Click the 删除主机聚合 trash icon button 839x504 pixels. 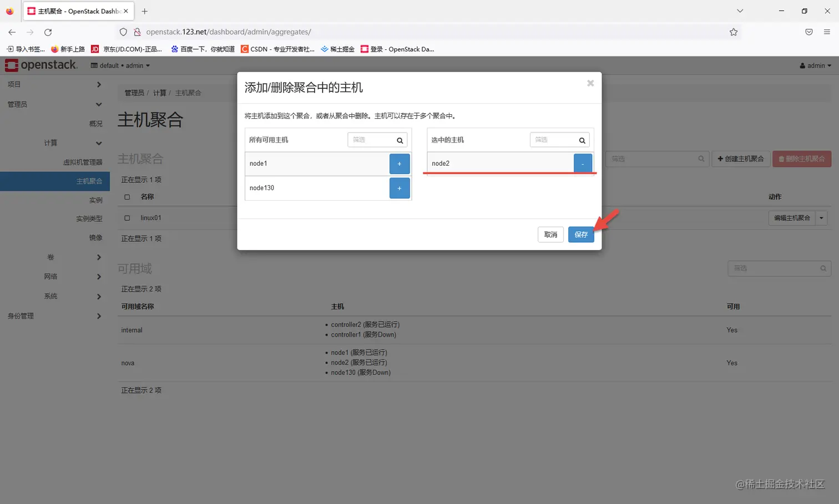801,159
